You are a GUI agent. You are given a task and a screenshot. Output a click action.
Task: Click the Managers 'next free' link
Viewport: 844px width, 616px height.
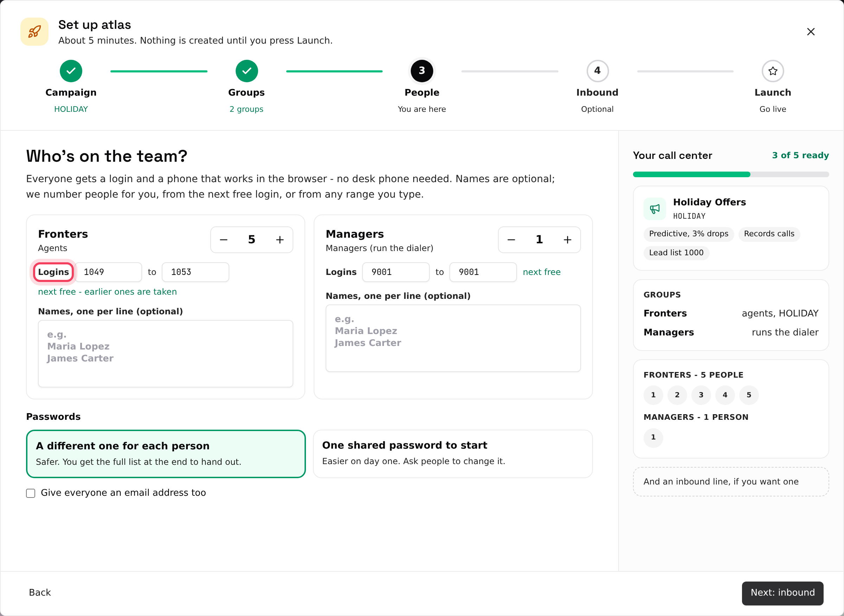(x=542, y=272)
